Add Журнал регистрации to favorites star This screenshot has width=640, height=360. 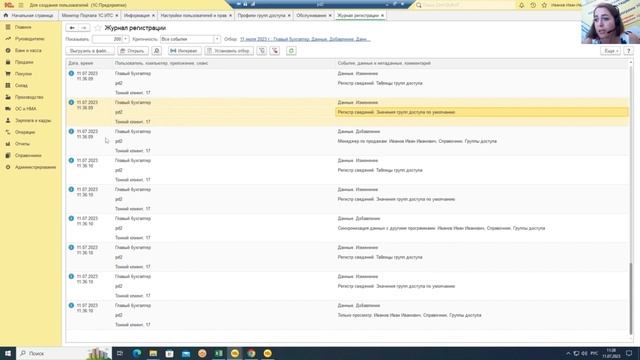[98, 28]
